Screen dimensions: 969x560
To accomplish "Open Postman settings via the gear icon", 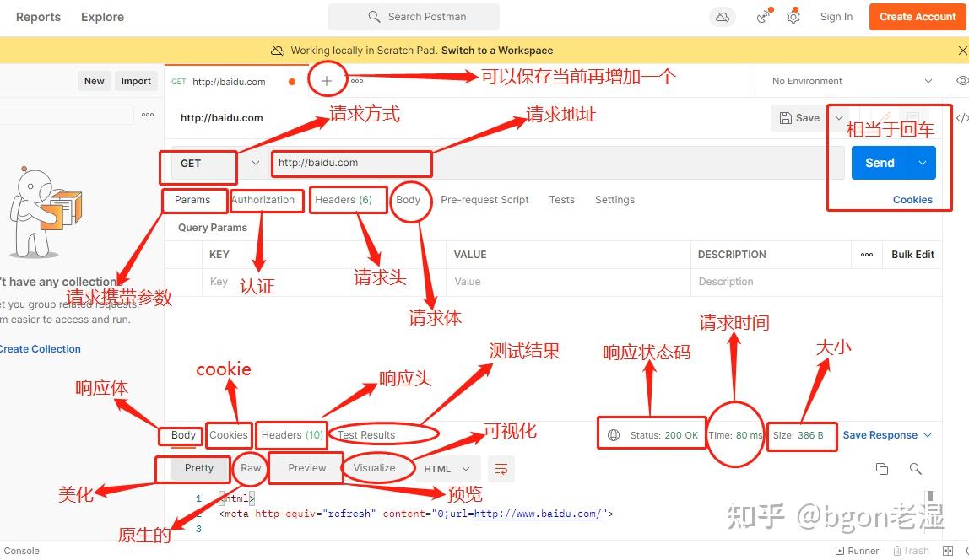I will pos(793,16).
